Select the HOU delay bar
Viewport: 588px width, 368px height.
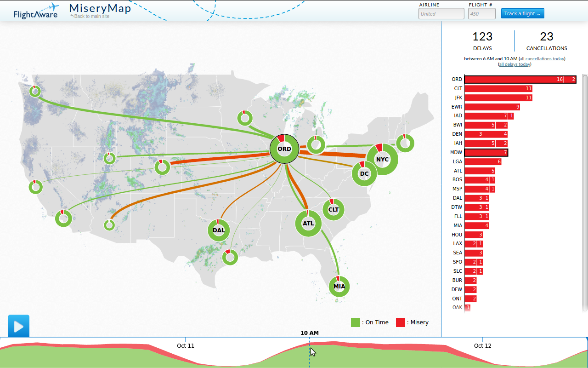click(474, 235)
